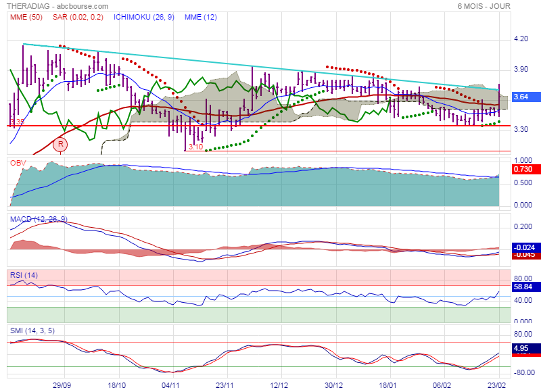
Task: Click the 3.30 price axis label
Action: point(521,129)
